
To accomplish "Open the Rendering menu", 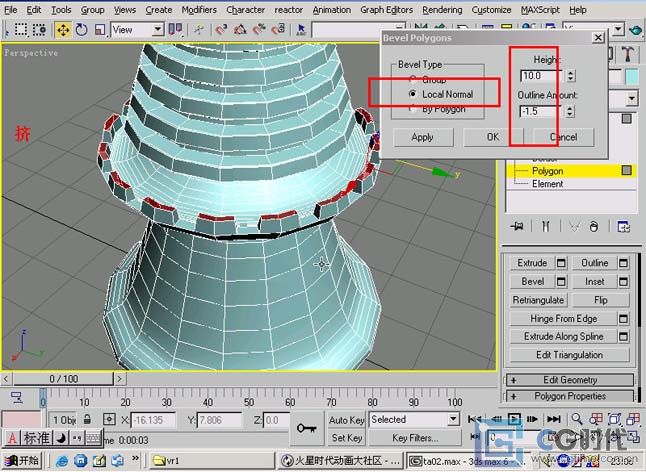I will pyautogui.click(x=442, y=9).
